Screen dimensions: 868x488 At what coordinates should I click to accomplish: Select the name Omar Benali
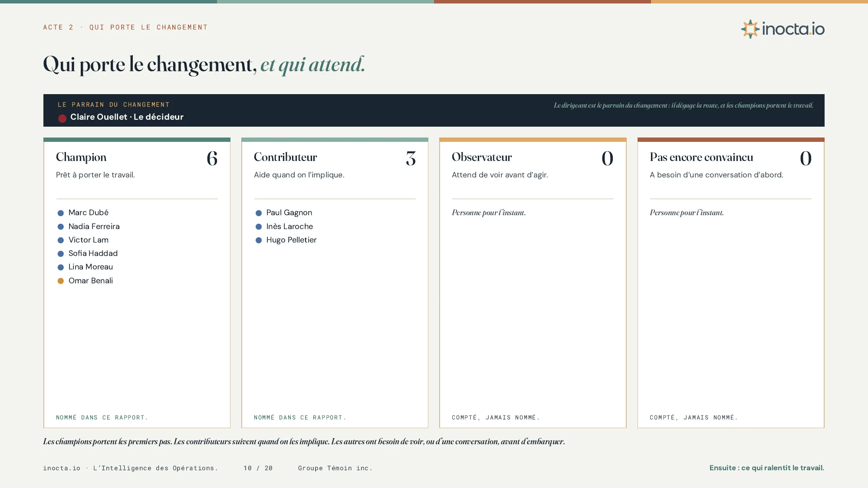pos(91,281)
